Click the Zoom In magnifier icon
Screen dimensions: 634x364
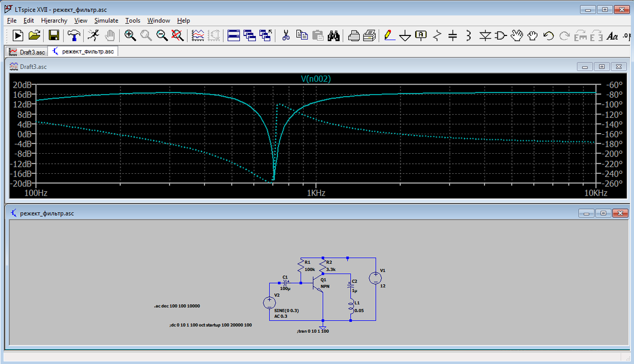[x=130, y=35]
